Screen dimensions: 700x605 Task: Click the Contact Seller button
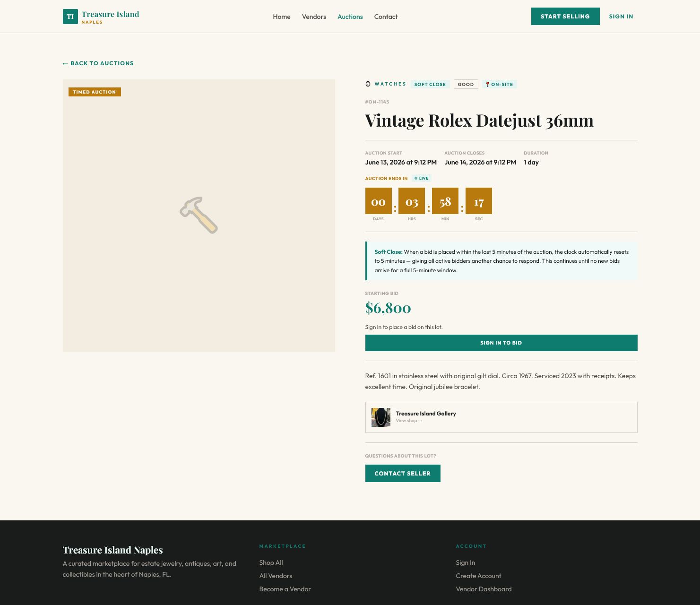pos(403,473)
